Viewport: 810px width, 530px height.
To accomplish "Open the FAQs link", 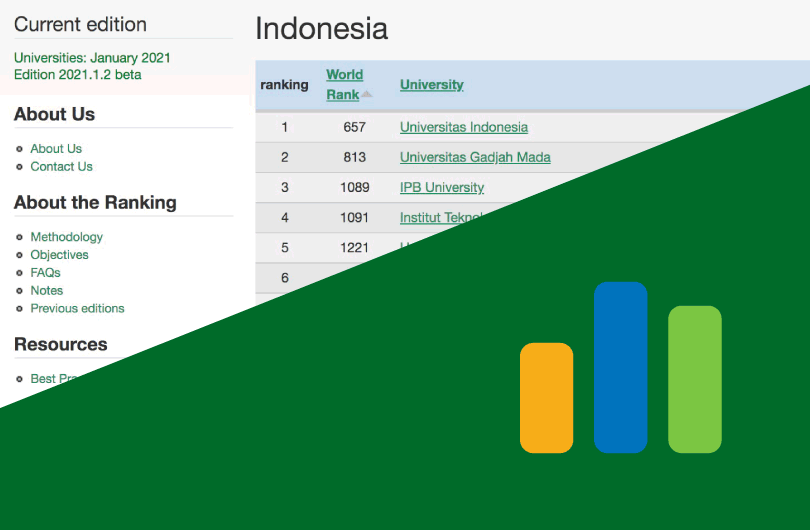I will tap(45, 273).
